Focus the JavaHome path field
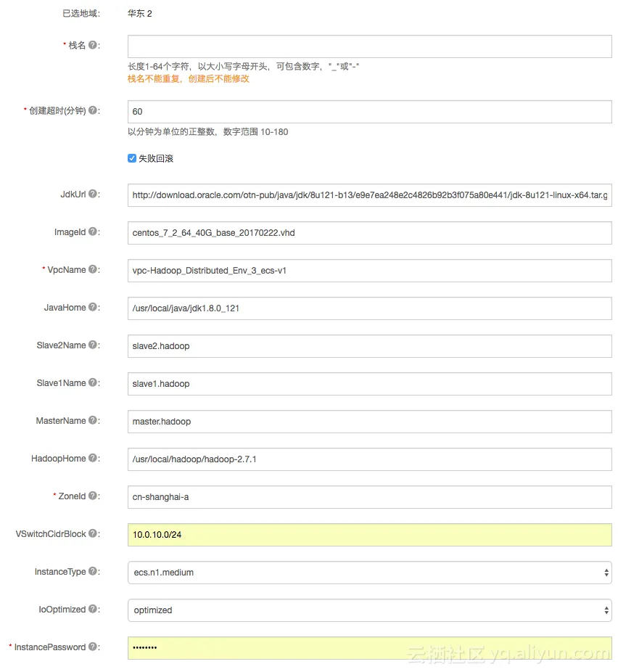Viewport: 618px width, 672px height. (370, 308)
